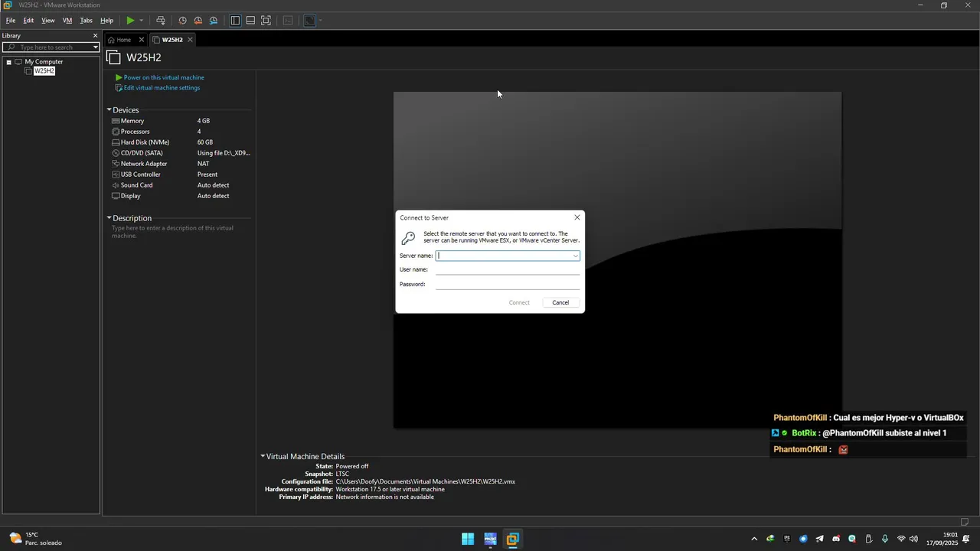This screenshot has width=980, height=551.
Task: Open the Snapshot Manager toolbar icon
Action: (213, 21)
